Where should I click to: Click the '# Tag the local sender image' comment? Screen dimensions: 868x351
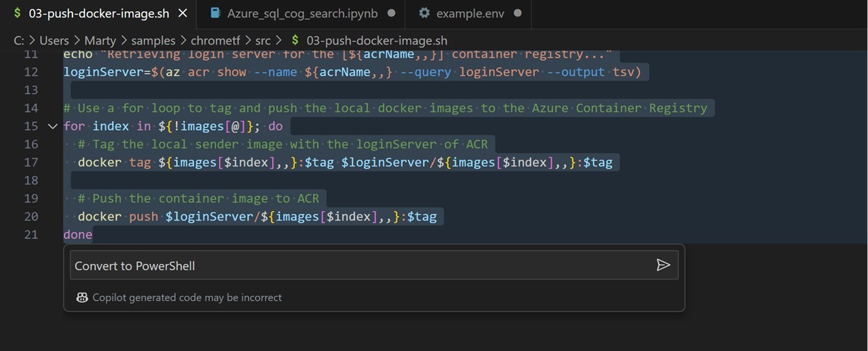point(283,144)
